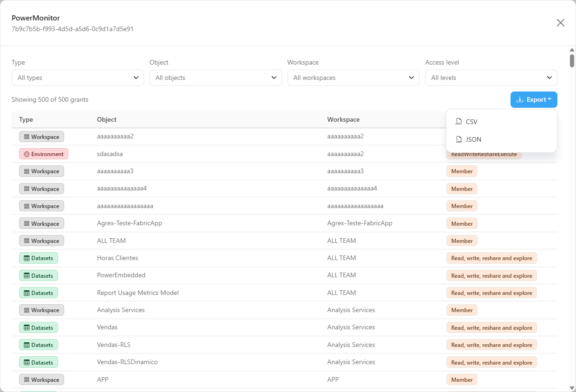Click Workspace badge in aaaaaaaaaa2 row
Screen dimensions: 576x392
(x=41, y=137)
